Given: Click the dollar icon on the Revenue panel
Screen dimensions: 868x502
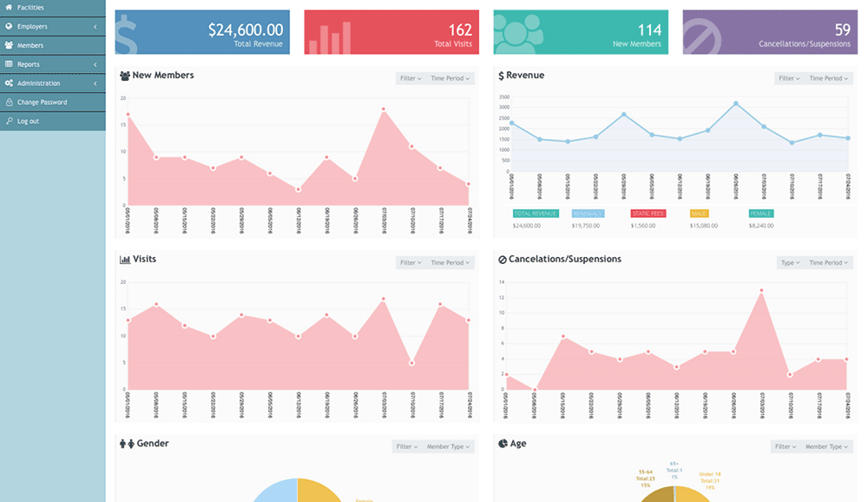Looking at the screenshot, I should [500, 76].
